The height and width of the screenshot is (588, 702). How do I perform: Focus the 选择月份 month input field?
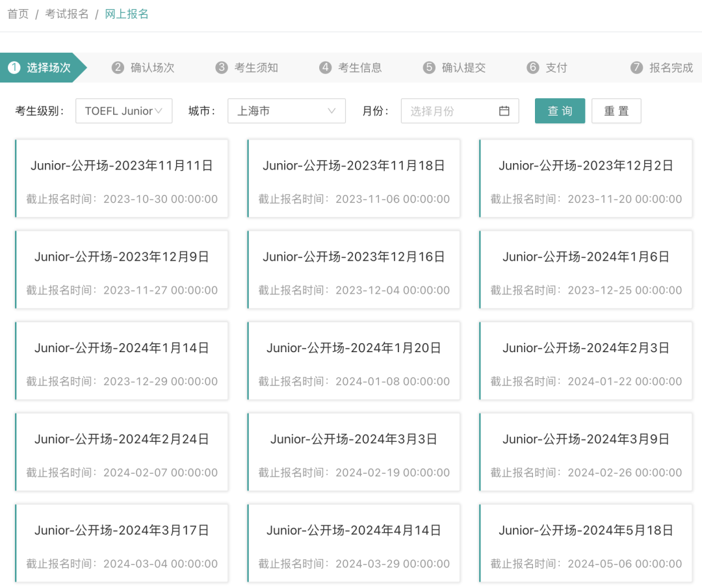460,110
